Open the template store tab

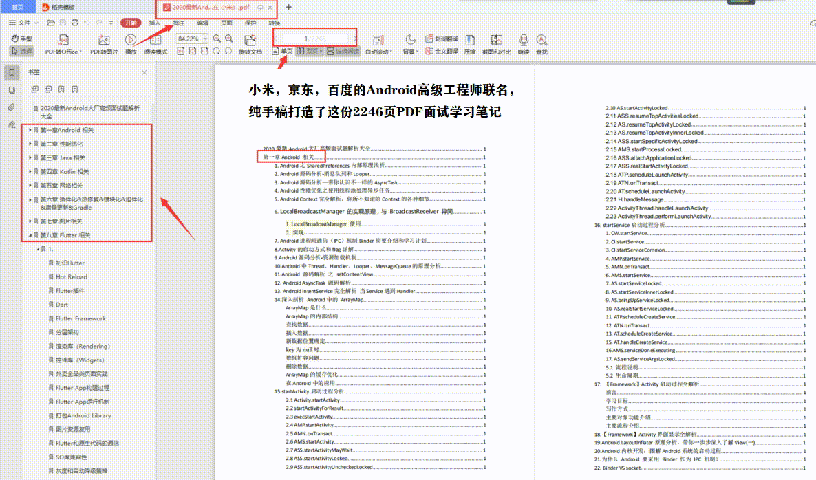[59, 7]
